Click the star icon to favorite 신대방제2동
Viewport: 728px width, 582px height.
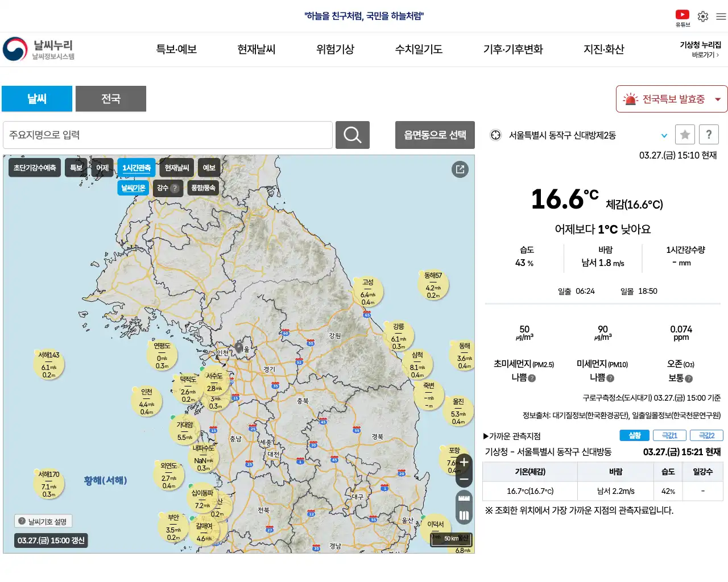(x=685, y=135)
